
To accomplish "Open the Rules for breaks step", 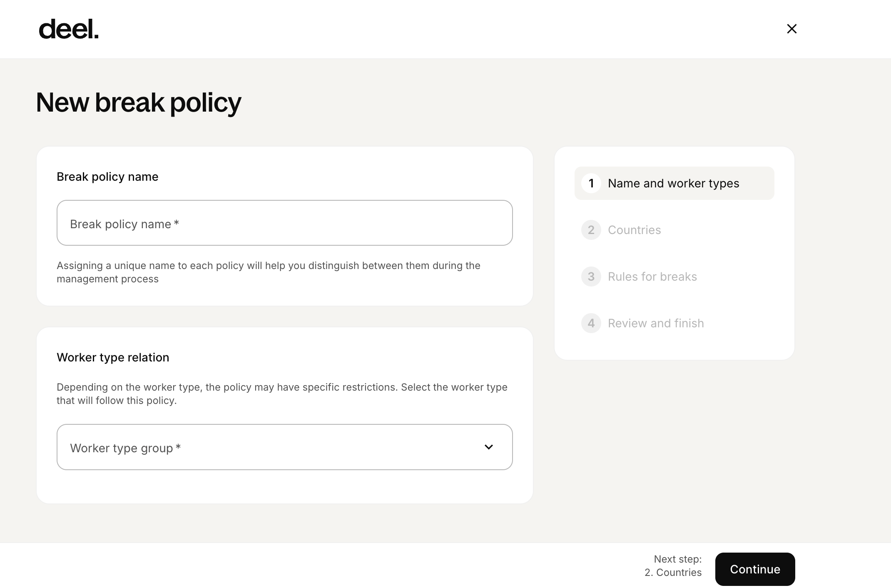I will [652, 277].
